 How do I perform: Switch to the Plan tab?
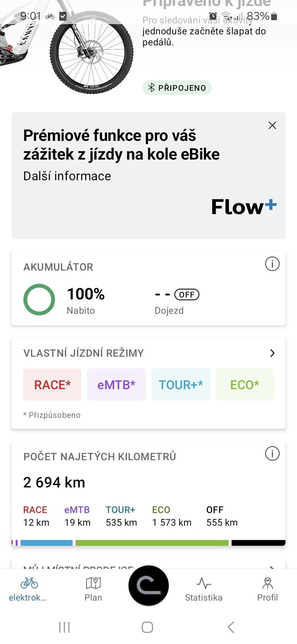(93, 589)
